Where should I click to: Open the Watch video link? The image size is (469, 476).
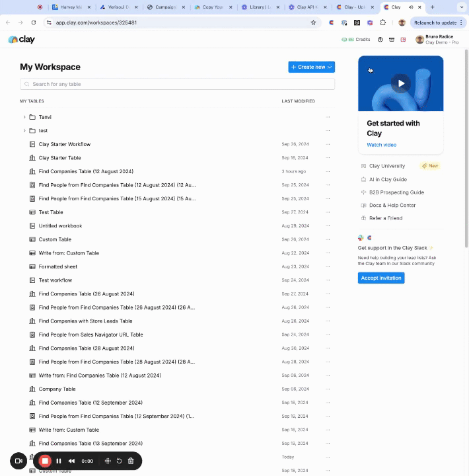click(x=381, y=145)
